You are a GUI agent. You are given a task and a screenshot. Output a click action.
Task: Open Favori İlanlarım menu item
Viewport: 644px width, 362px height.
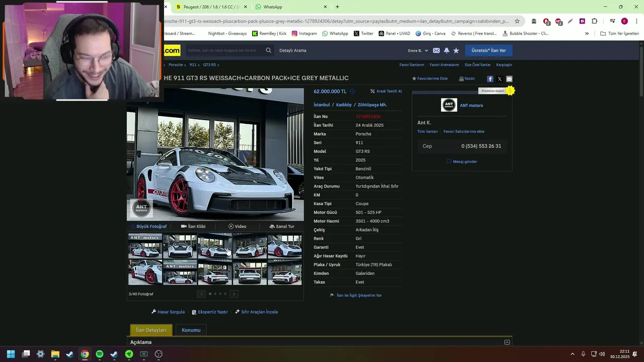click(412, 65)
